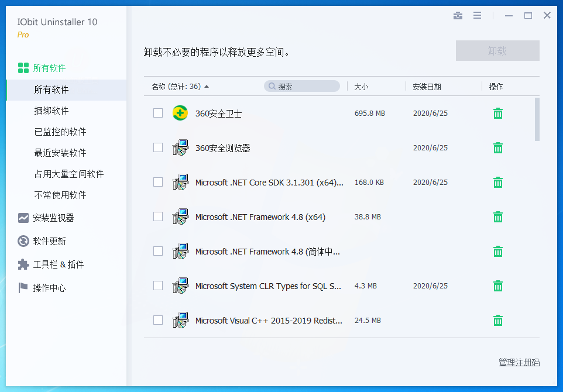Click the Visual C++ 2015-2019 installer icon

[x=180, y=320]
